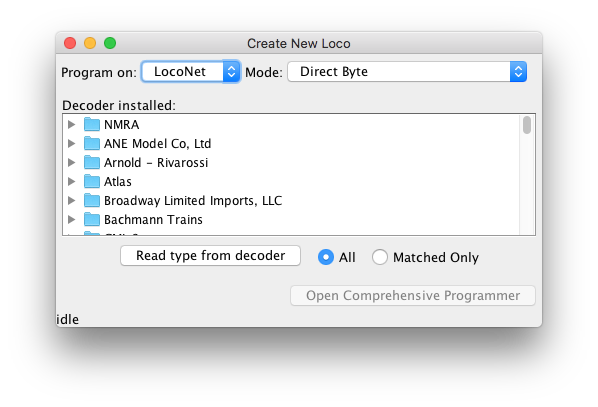
Task: Select the Arnold - Rivarossi folder icon
Action: coord(92,162)
